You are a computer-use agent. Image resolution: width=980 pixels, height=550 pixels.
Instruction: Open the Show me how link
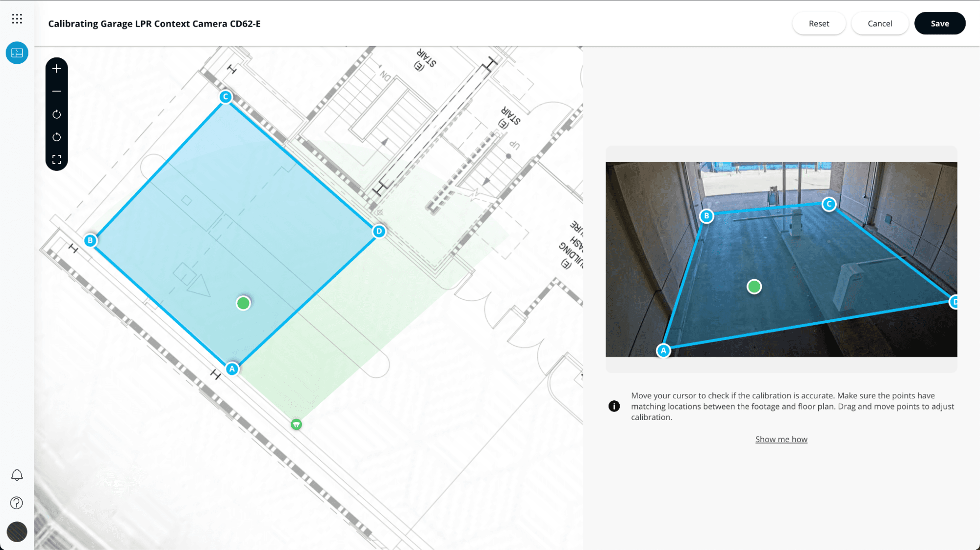(781, 439)
